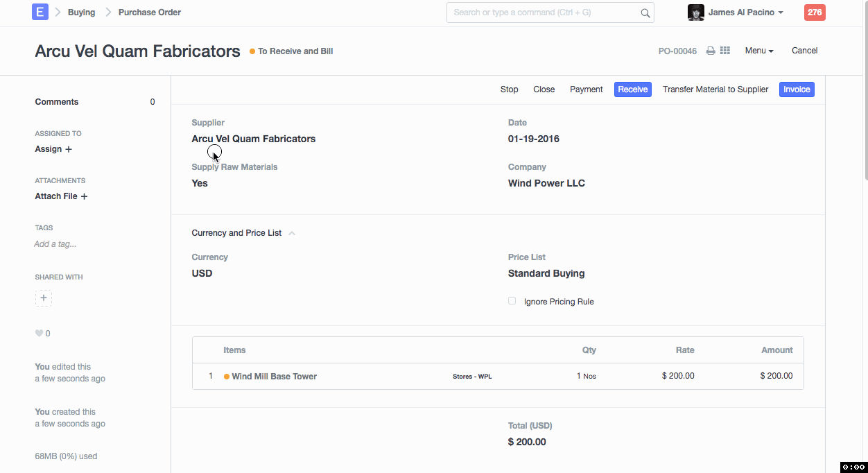Click the print icon near PO-00046
868x473 pixels.
pyautogui.click(x=711, y=51)
